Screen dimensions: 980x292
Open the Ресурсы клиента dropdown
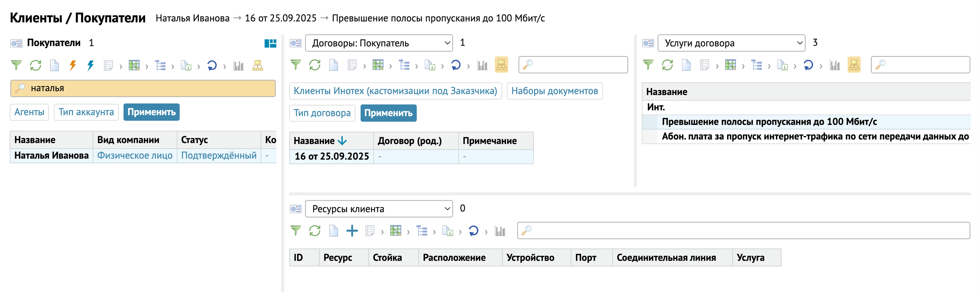click(379, 209)
